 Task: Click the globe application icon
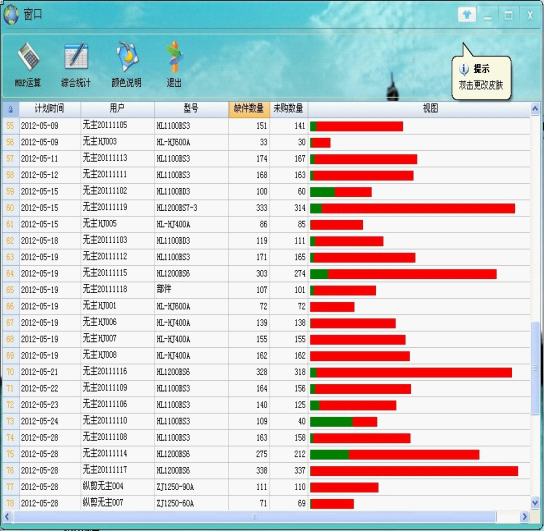point(11,15)
